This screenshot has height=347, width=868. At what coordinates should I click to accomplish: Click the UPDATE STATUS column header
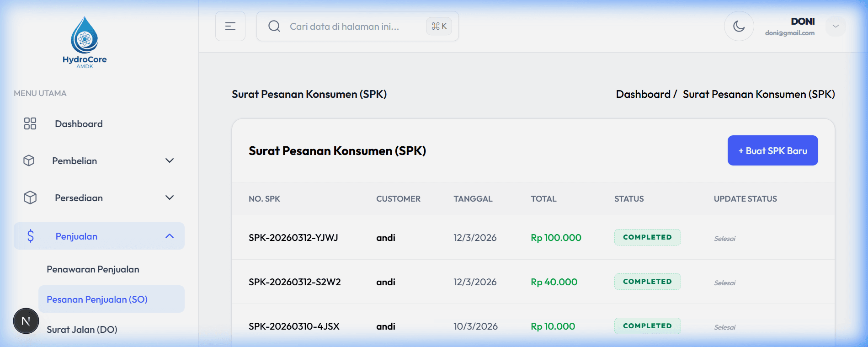click(746, 199)
